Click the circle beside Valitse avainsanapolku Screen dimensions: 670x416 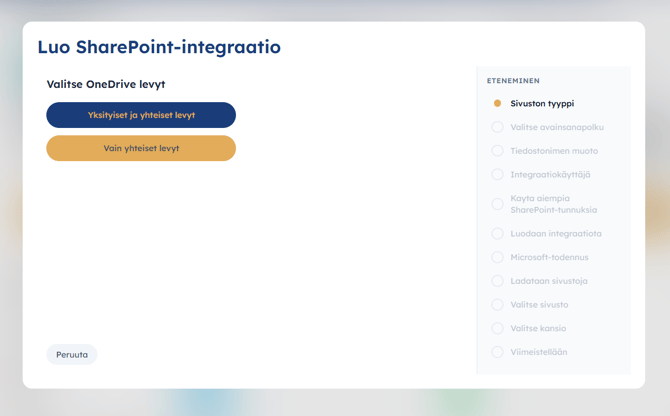(x=497, y=127)
